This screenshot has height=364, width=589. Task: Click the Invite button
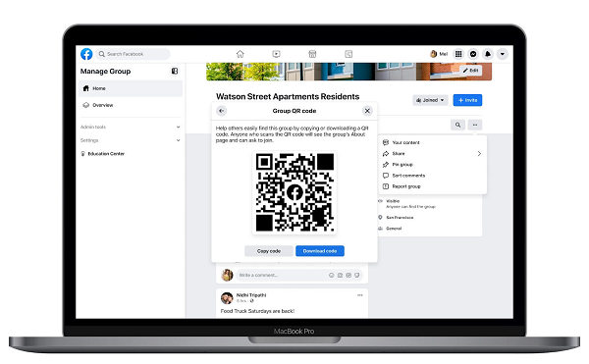(x=467, y=100)
